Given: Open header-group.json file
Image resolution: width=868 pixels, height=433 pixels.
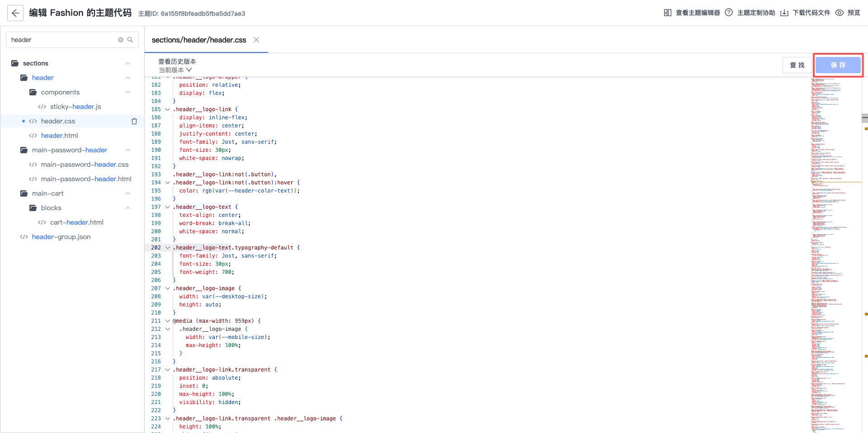Looking at the screenshot, I should click(61, 237).
